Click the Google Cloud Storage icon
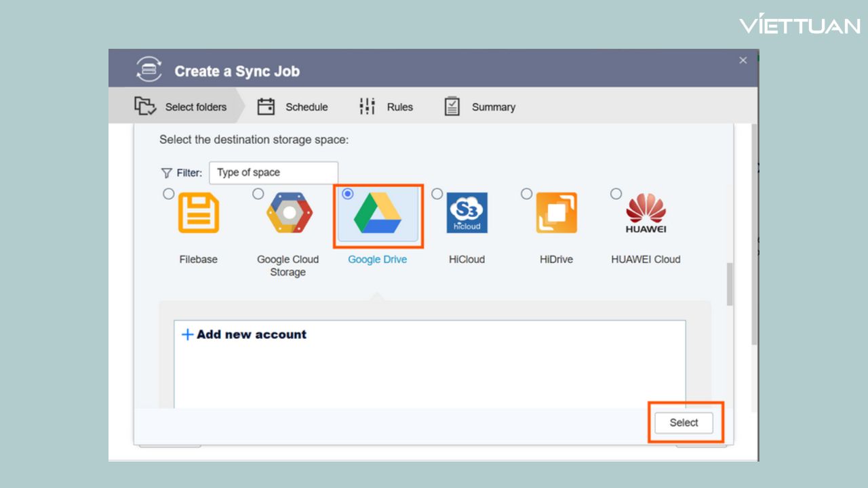 290,213
